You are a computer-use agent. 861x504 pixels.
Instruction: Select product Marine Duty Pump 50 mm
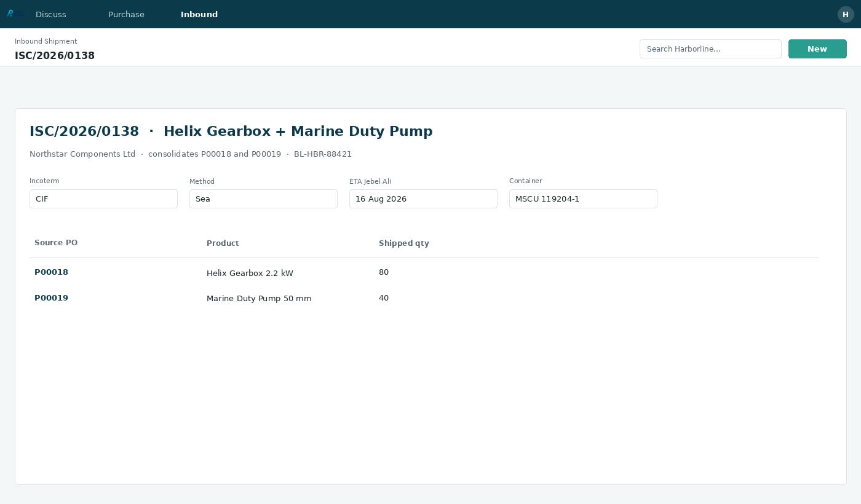[259, 299]
